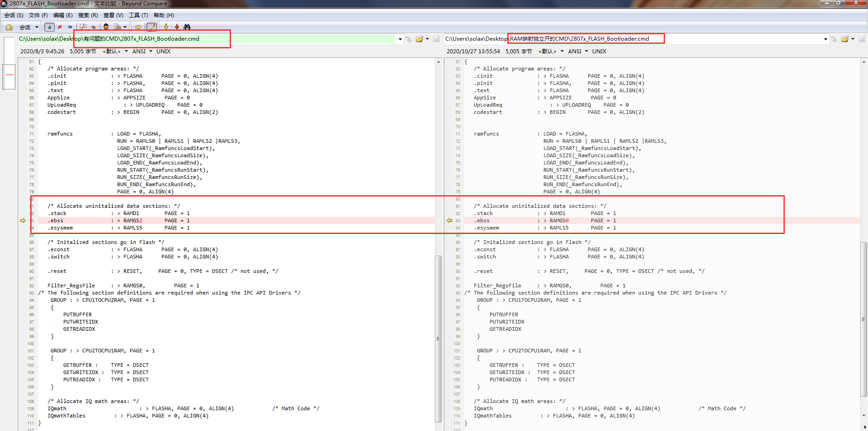
Task: Click the left pane Save disk icon
Action: pyautogui.click(x=436, y=39)
